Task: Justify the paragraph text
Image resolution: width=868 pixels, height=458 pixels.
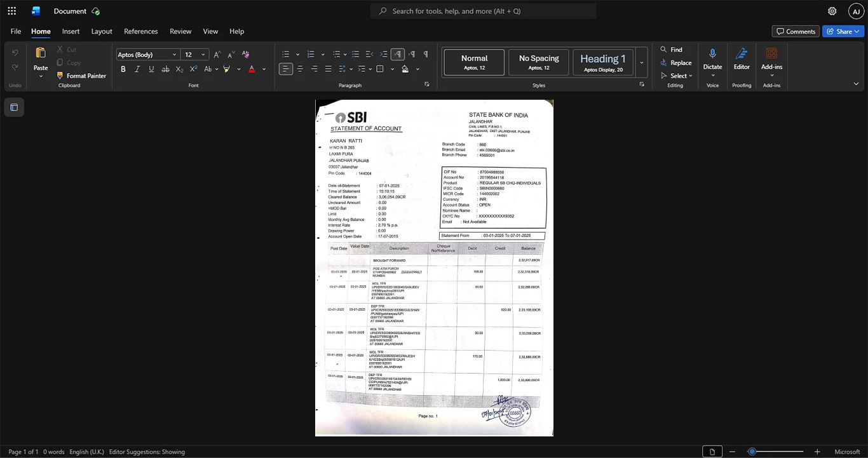Action: coord(328,69)
